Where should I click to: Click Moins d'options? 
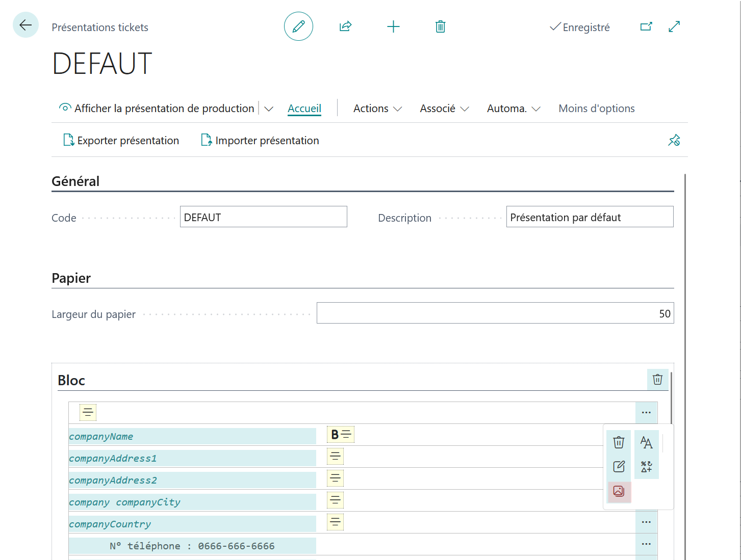(x=597, y=109)
